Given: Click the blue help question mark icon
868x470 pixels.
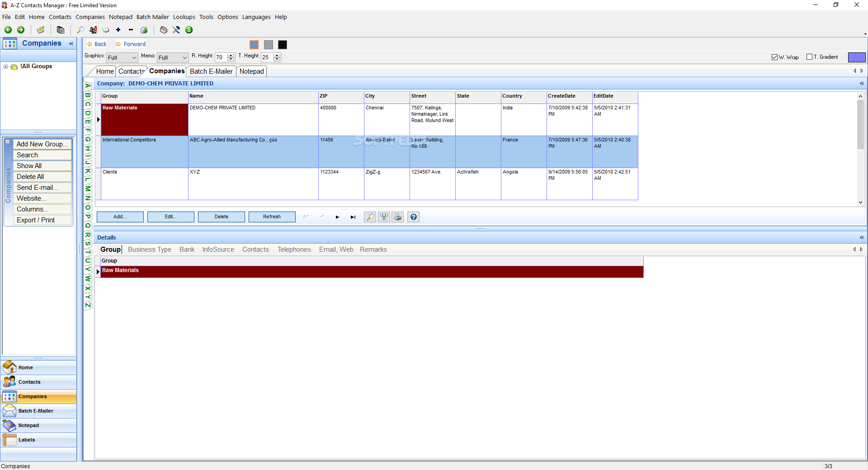Looking at the screenshot, I should point(413,217).
